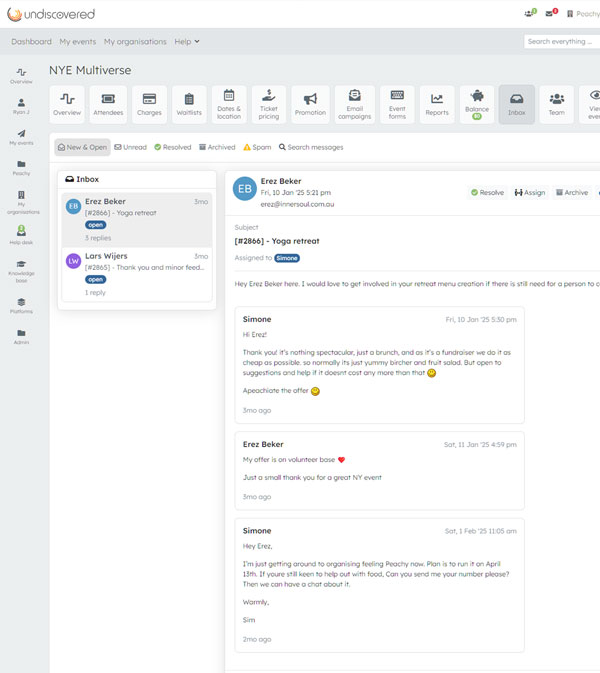Open the Balance section
The height and width of the screenshot is (673, 600).
477,104
